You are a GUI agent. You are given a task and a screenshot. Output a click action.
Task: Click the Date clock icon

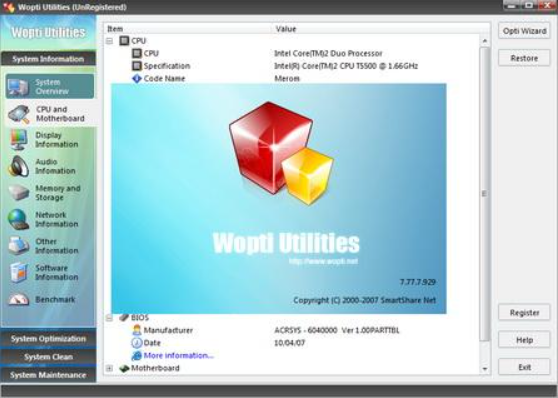point(137,343)
